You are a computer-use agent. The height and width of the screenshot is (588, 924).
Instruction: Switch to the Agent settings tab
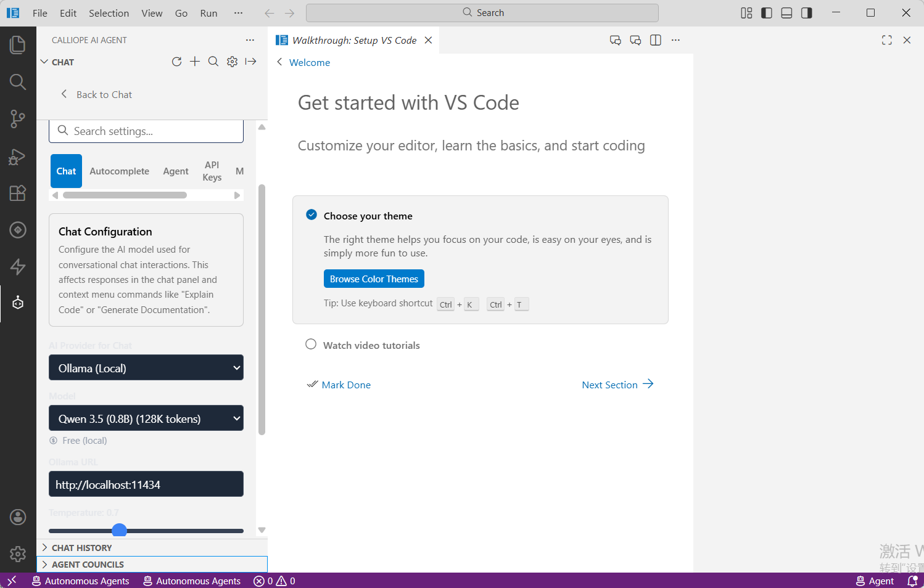click(x=176, y=171)
